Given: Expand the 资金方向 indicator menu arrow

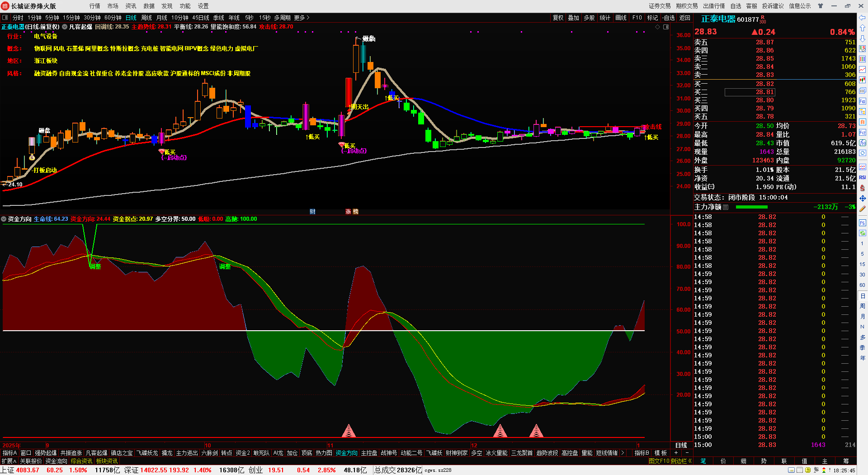Looking at the screenshot, I should tap(4, 219).
